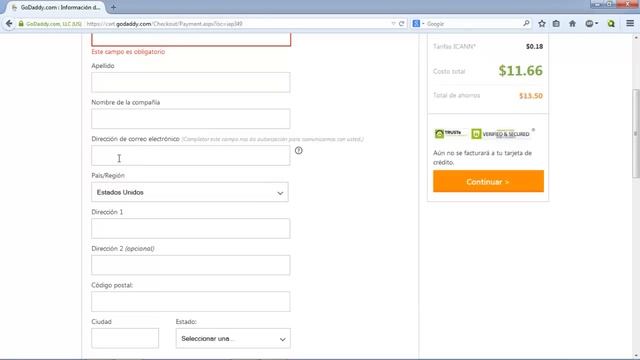Click the green padlock site identity icon
The width and height of the screenshot is (640, 360).
point(21,24)
